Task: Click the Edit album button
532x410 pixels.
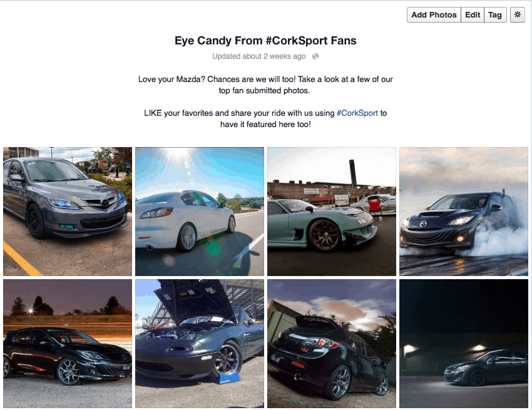Action: [x=473, y=15]
